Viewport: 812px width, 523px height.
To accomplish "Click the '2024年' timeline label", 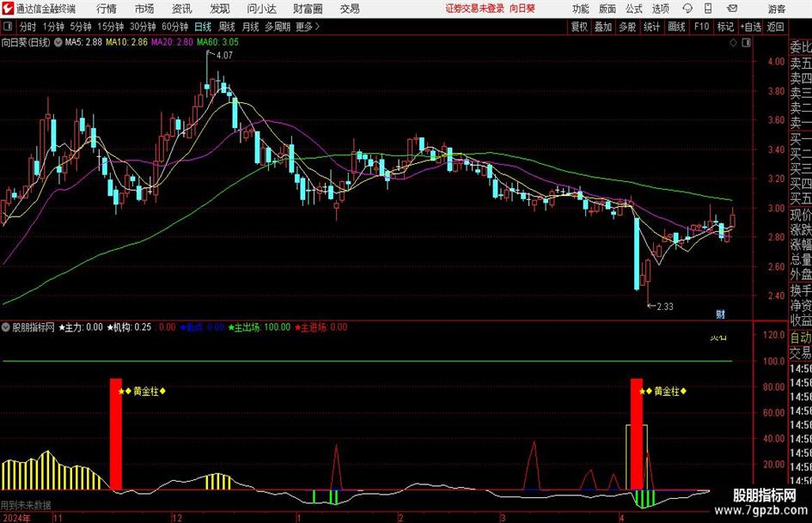I will coord(16,518).
